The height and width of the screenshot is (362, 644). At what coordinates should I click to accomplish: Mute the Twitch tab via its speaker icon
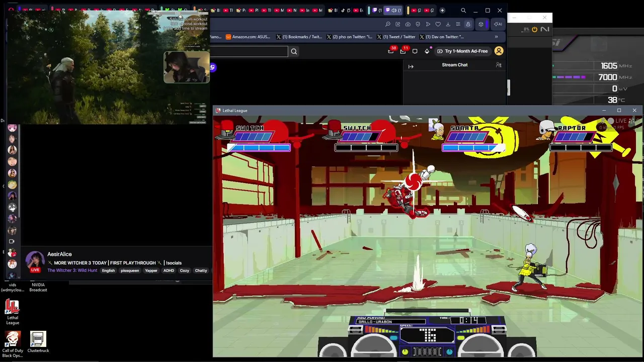[394, 10]
